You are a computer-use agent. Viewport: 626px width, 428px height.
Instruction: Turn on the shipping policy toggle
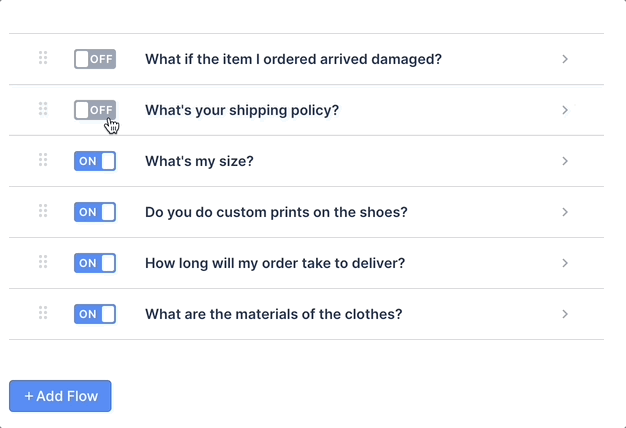tap(95, 110)
